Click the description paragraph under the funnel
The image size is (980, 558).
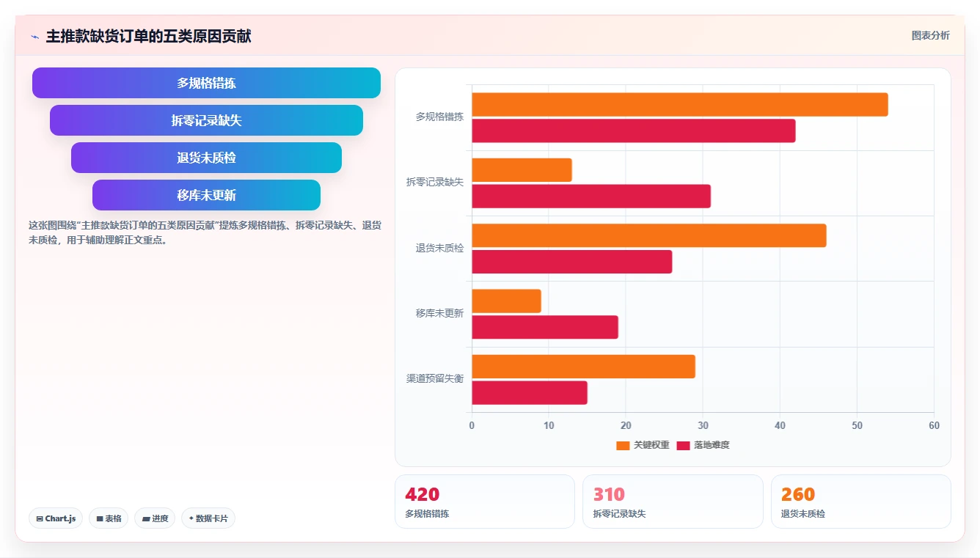click(x=205, y=232)
